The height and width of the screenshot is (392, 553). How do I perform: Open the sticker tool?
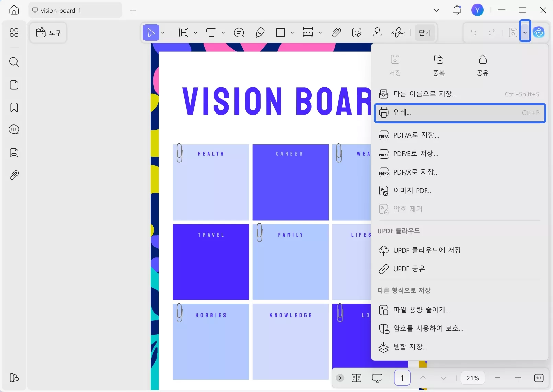coord(357,33)
